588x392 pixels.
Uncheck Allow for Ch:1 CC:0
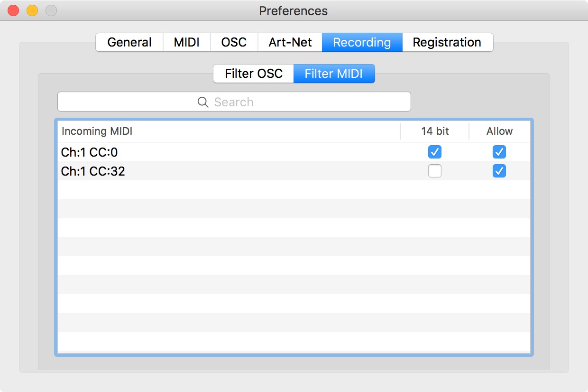(499, 152)
